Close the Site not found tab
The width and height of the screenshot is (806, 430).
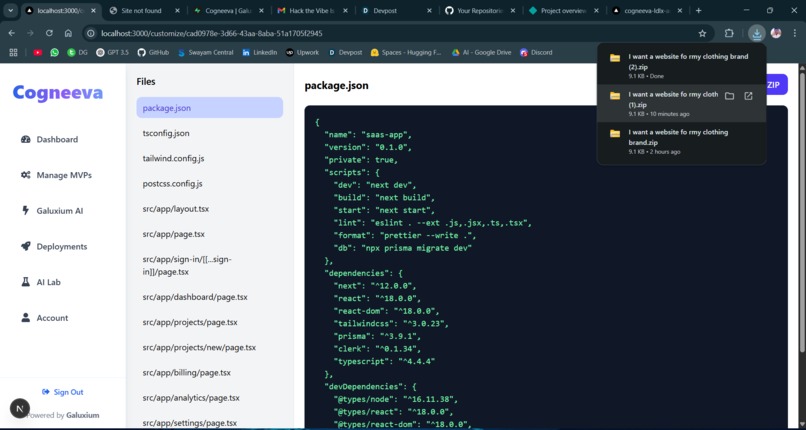[x=178, y=10]
